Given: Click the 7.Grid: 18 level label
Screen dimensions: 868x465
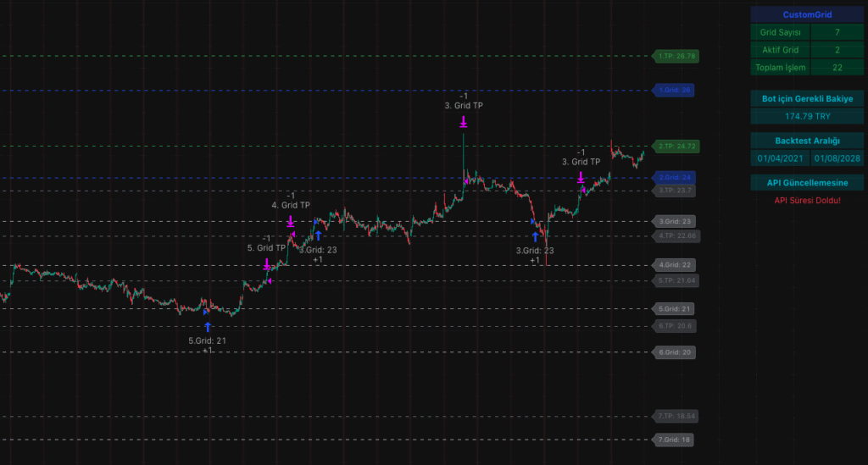Looking at the screenshot, I should click(x=675, y=440).
